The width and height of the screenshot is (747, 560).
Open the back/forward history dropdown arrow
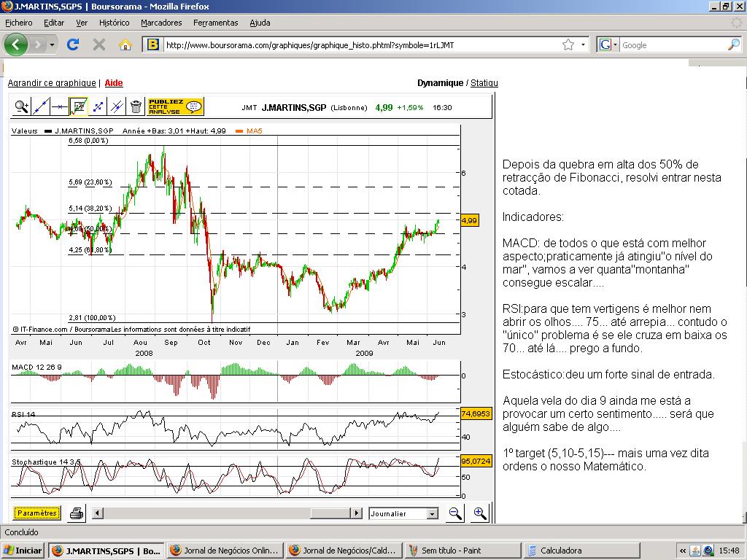52,44
